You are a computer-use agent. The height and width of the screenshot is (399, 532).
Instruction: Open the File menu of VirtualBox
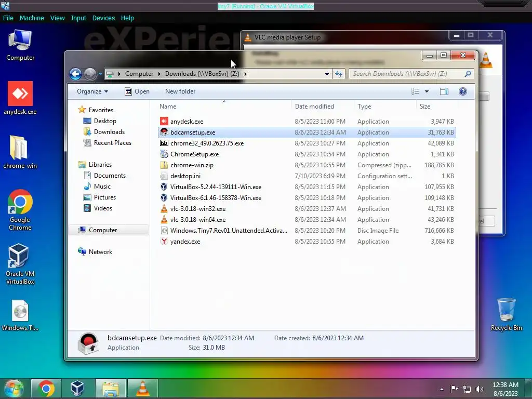point(8,18)
